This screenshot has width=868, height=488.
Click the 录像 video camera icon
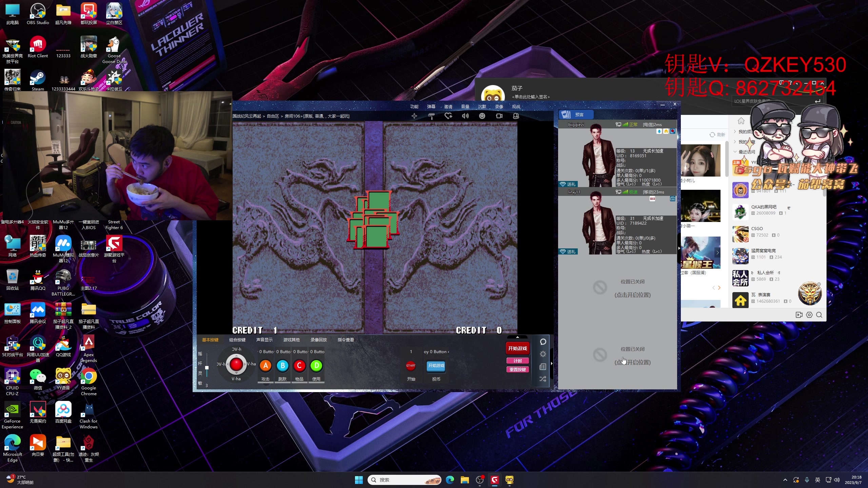(499, 116)
